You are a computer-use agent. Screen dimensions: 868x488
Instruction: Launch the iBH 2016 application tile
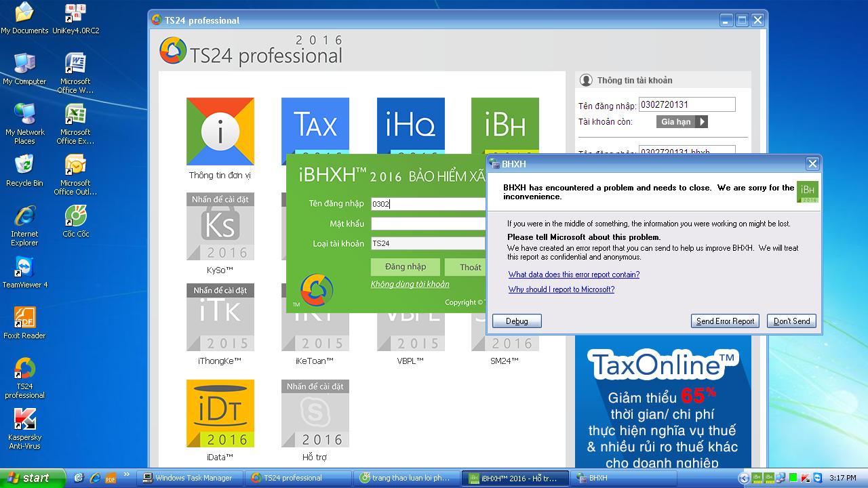coord(505,126)
